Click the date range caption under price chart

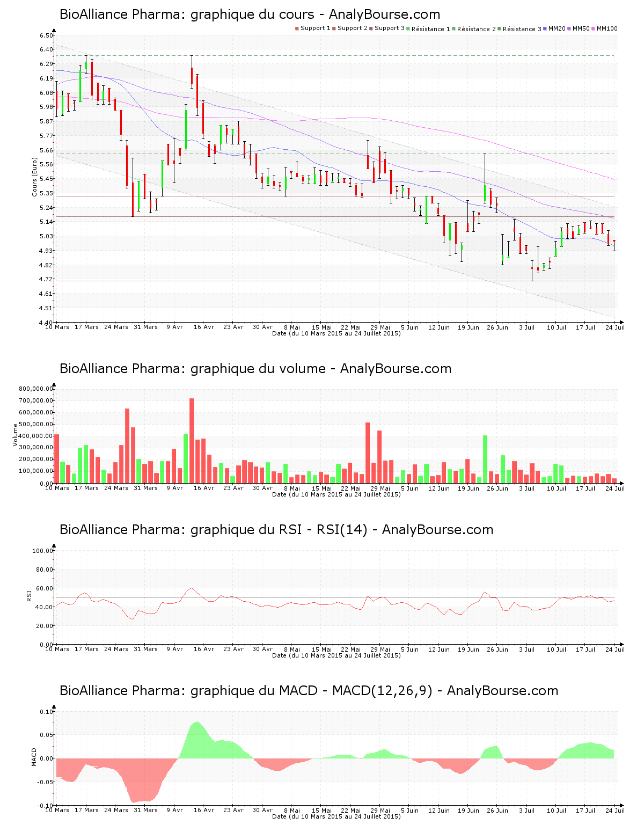336,333
